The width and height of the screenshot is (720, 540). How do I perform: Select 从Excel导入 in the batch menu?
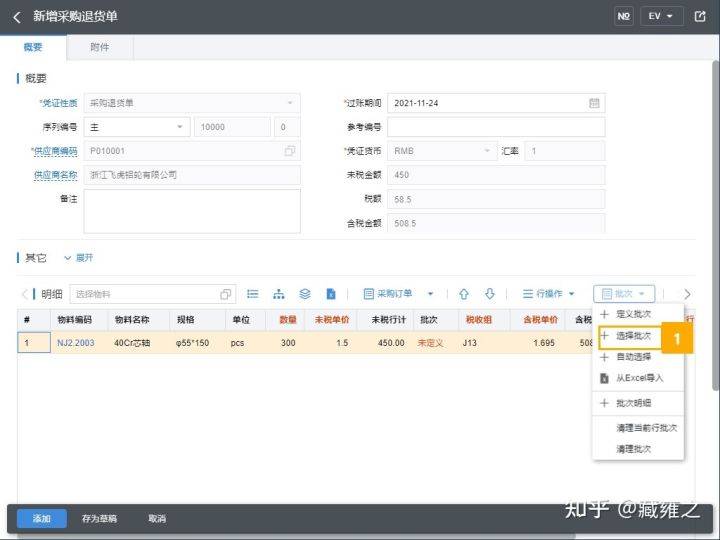click(x=639, y=378)
